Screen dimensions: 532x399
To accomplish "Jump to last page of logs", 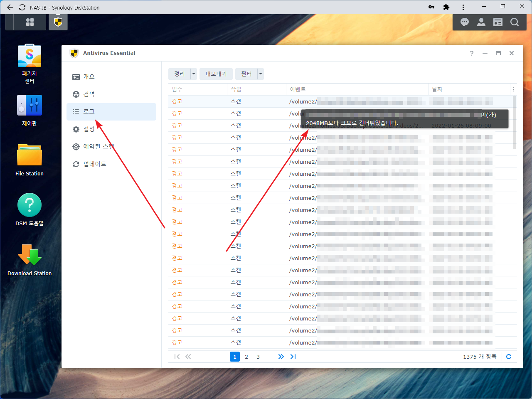I will pyautogui.click(x=293, y=357).
